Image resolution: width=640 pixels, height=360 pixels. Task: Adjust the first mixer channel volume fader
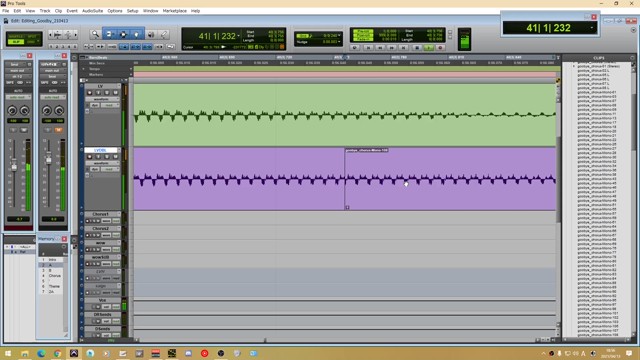[14, 166]
